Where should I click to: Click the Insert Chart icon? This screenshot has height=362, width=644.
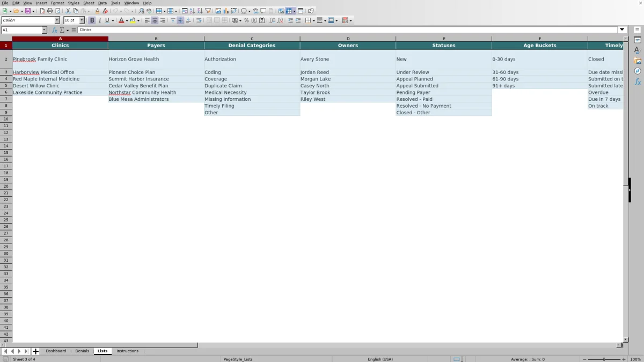tap(226, 11)
